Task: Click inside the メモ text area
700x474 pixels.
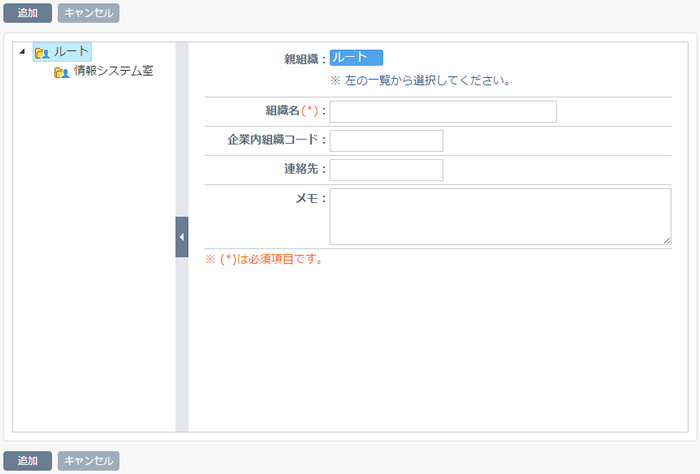Action: click(500, 216)
